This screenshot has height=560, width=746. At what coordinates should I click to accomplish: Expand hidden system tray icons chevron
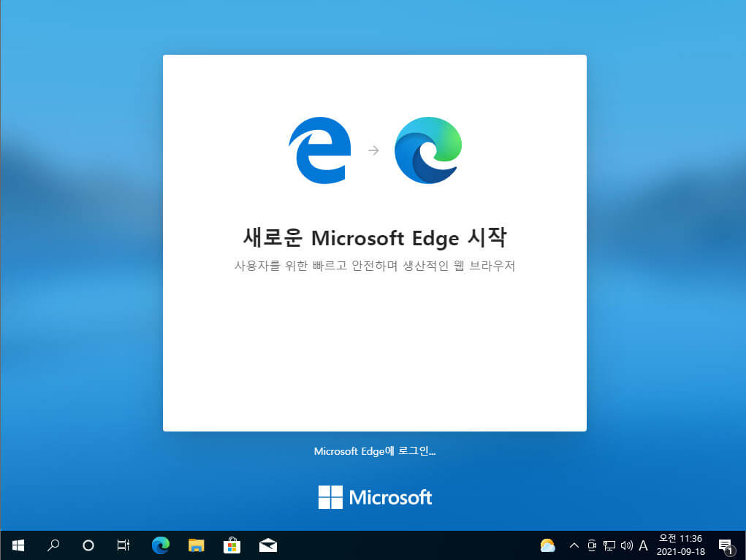pos(574,545)
